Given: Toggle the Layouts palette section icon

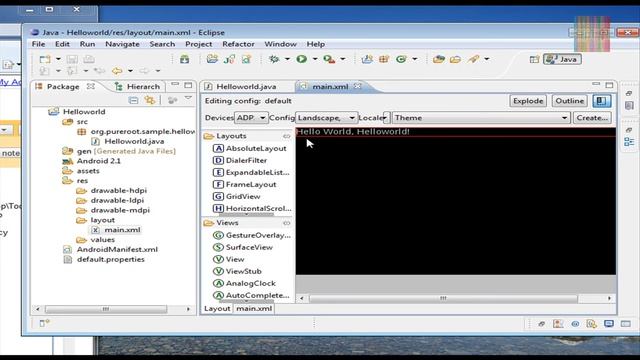Looking at the screenshot, I should [x=287, y=136].
